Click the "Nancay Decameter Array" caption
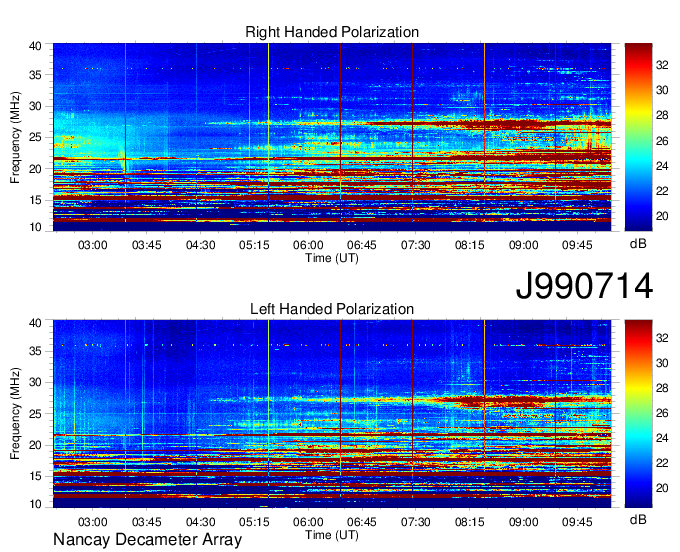 [147, 539]
